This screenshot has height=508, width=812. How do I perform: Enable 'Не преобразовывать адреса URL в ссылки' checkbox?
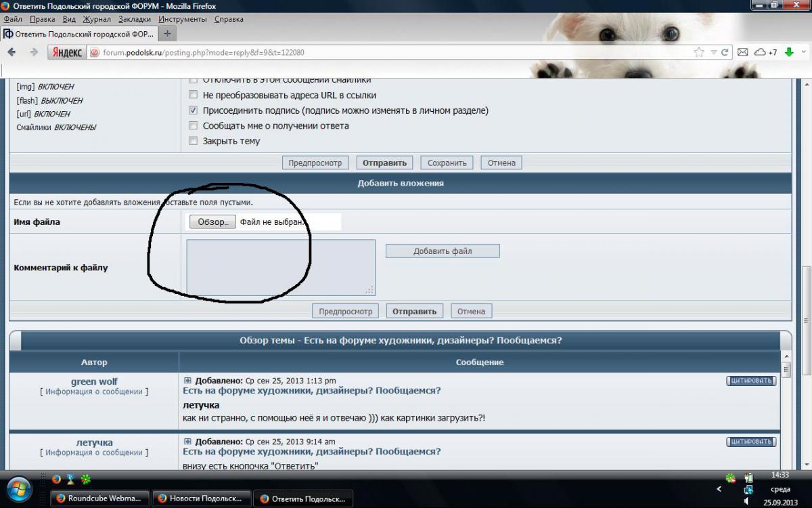coord(193,96)
